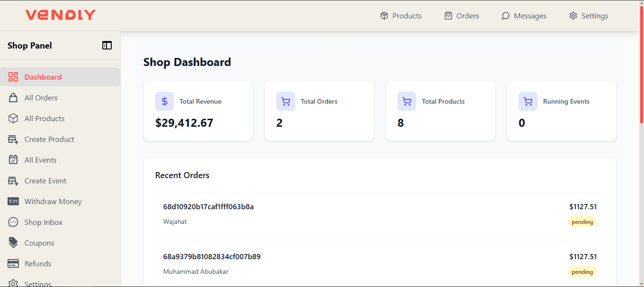644x287 pixels.
Task: Toggle the Shop Panel collapse control
Action: [107, 45]
